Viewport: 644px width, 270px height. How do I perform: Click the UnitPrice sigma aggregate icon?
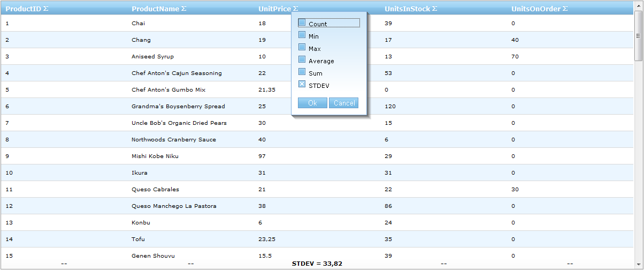[x=296, y=9]
